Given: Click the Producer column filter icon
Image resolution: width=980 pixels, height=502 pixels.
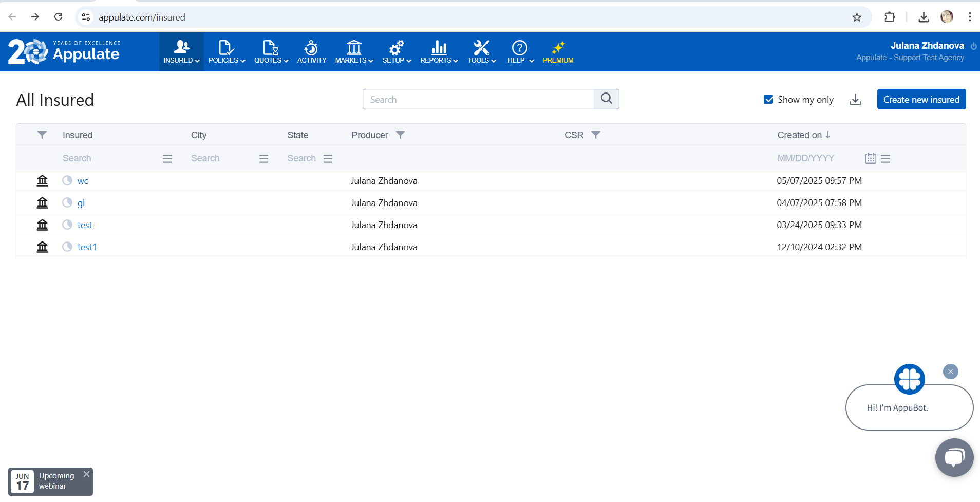Looking at the screenshot, I should 400,135.
